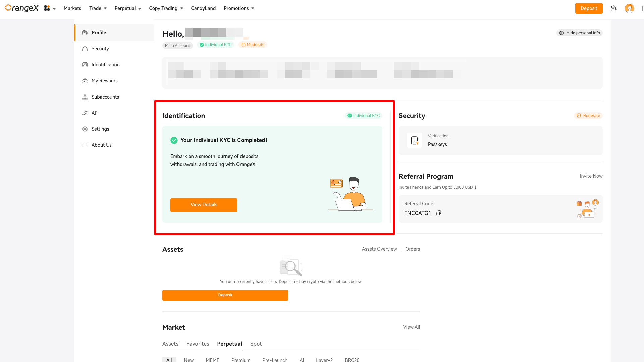This screenshot has height=362, width=644.
Task: Select the Security lock icon in sidebar
Action: coord(85,49)
